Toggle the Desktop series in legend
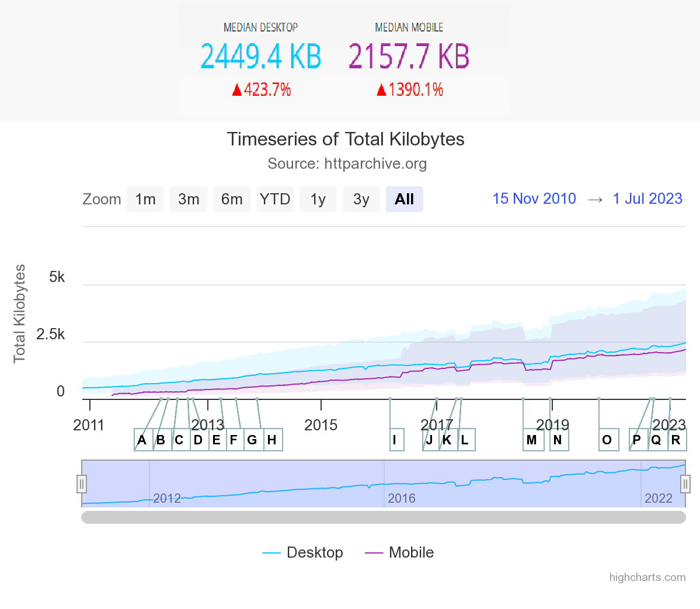The width and height of the screenshot is (700, 609). point(303,552)
